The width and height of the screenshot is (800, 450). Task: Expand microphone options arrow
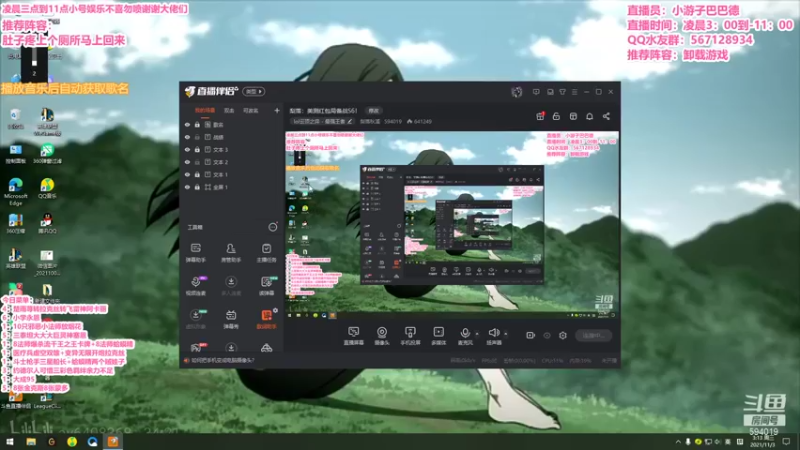(x=477, y=334)
